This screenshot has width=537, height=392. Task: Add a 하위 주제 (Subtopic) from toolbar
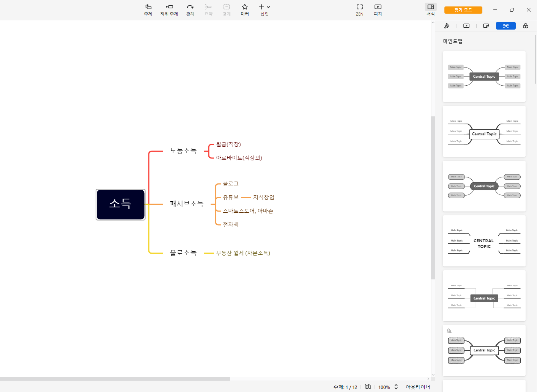[169, 10]
